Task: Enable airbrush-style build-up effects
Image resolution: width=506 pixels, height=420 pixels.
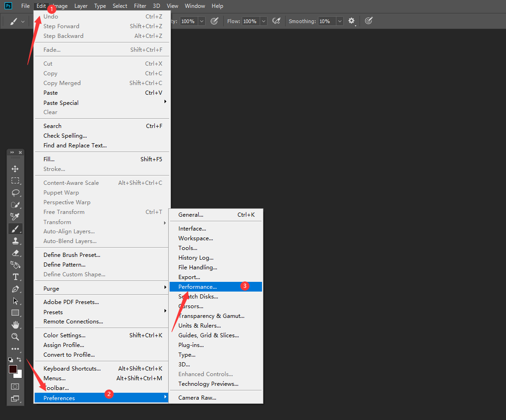Action: point(276,21)
